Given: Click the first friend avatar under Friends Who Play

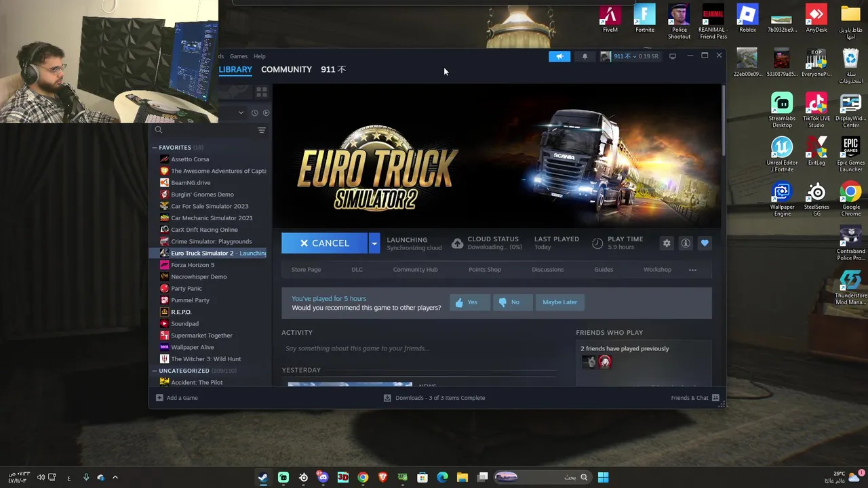Looking at the screenshot, I should [589, 363].
